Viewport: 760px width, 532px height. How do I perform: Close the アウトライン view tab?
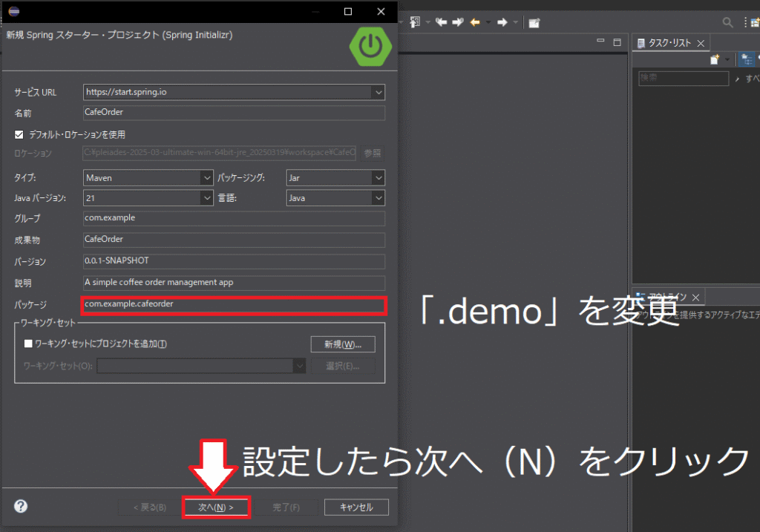pyautogui.click(x=695, y=297)
